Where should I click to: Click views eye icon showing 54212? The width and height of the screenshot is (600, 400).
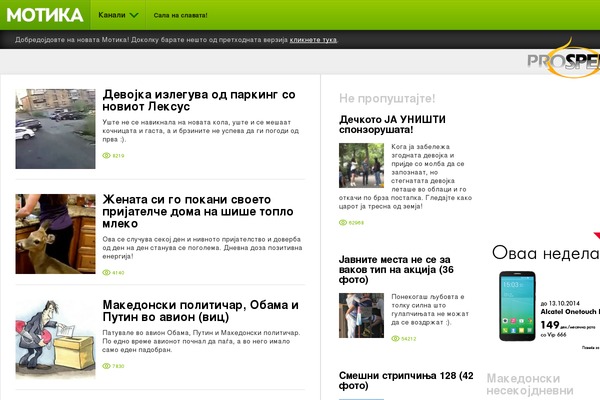pyautogui.click(x=344, y=338)
